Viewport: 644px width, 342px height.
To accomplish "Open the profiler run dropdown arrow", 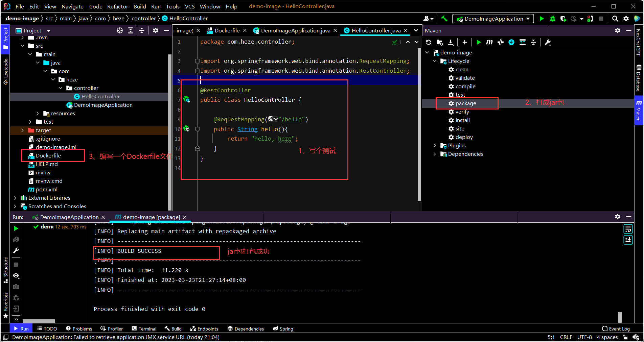I will 582,19.
